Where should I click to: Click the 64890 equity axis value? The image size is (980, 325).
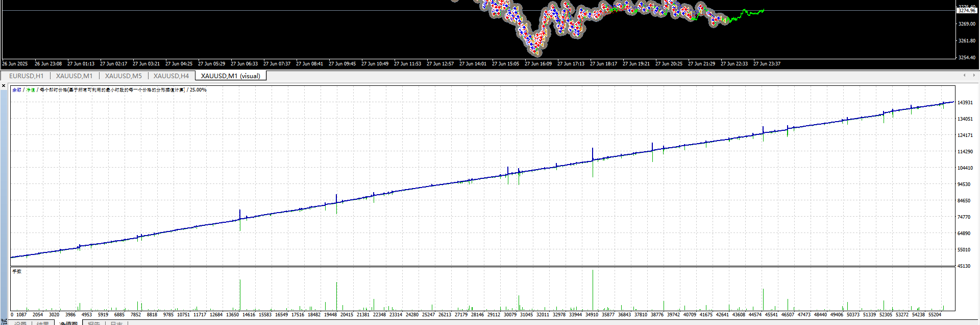point(964,234)
